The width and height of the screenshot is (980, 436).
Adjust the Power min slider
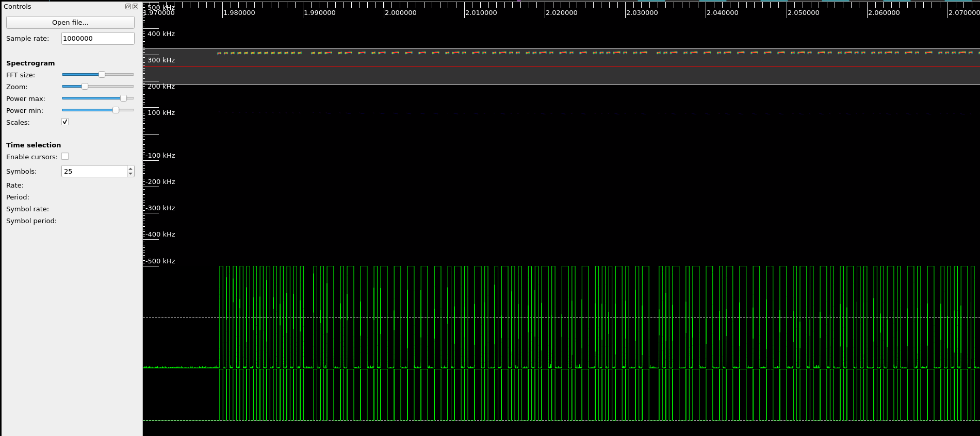(98, 110)
